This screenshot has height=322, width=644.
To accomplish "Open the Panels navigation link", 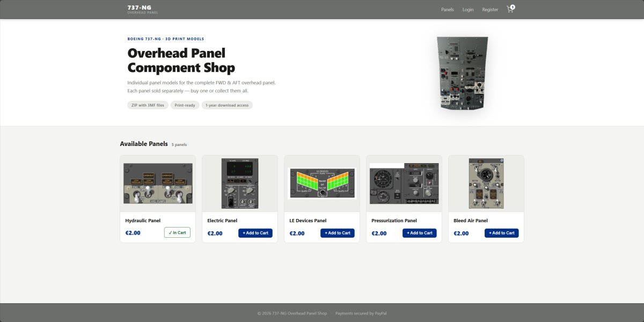I will click(x=447, y=10).
